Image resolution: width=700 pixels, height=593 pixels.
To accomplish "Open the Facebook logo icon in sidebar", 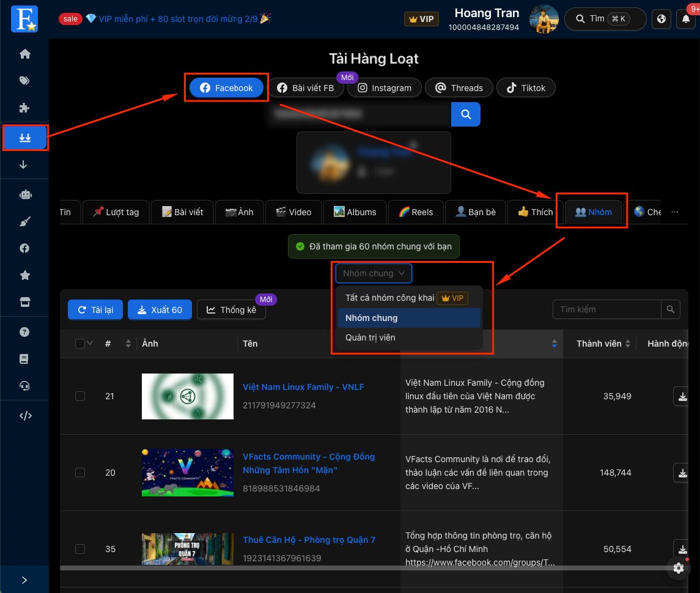I will 24,248.
